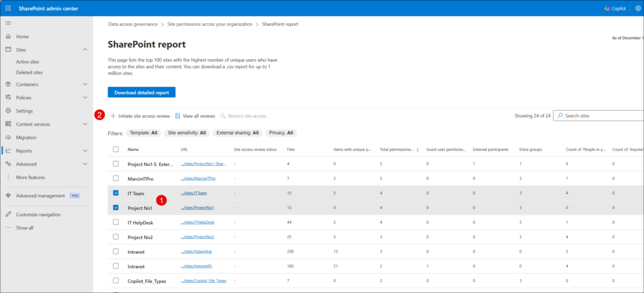The width and height of the screenshot is (644, 293).
Task: Select Active sites in navigation
Action: click(28, 62)
